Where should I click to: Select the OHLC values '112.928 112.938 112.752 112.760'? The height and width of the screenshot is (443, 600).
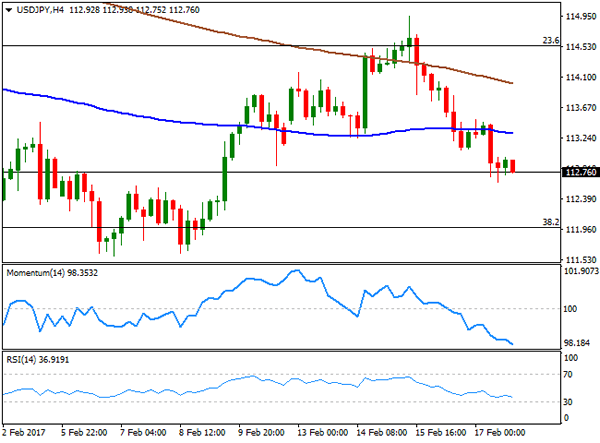(x=134, y=10)
